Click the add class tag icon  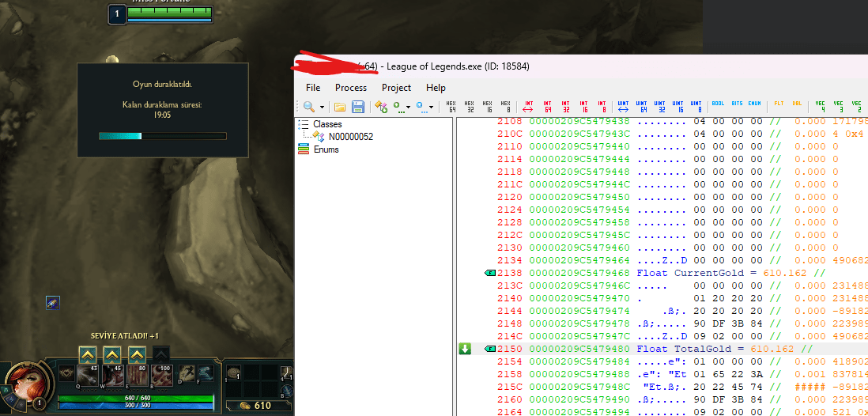pyautogui.click(x=381, y=107)
